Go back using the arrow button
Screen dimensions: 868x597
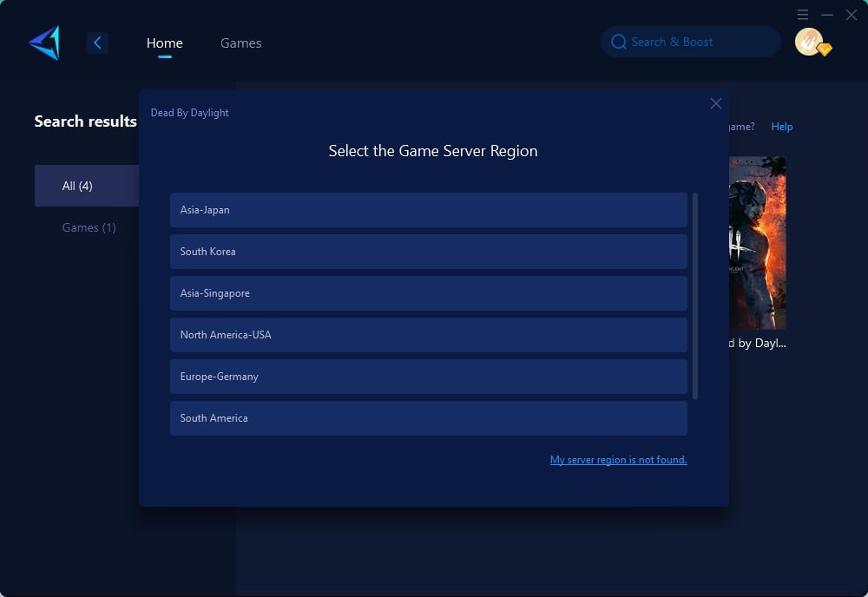click(97, 43)
